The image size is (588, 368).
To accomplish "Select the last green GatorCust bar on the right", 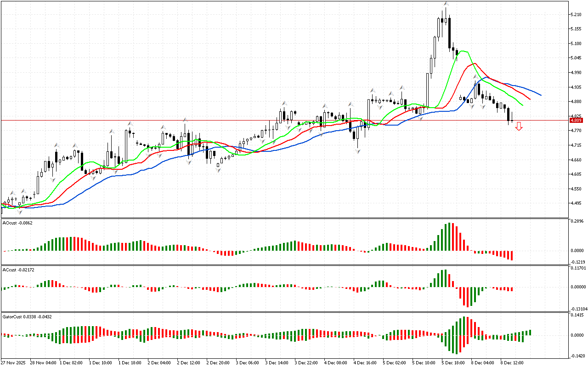I will click(530, 332).
